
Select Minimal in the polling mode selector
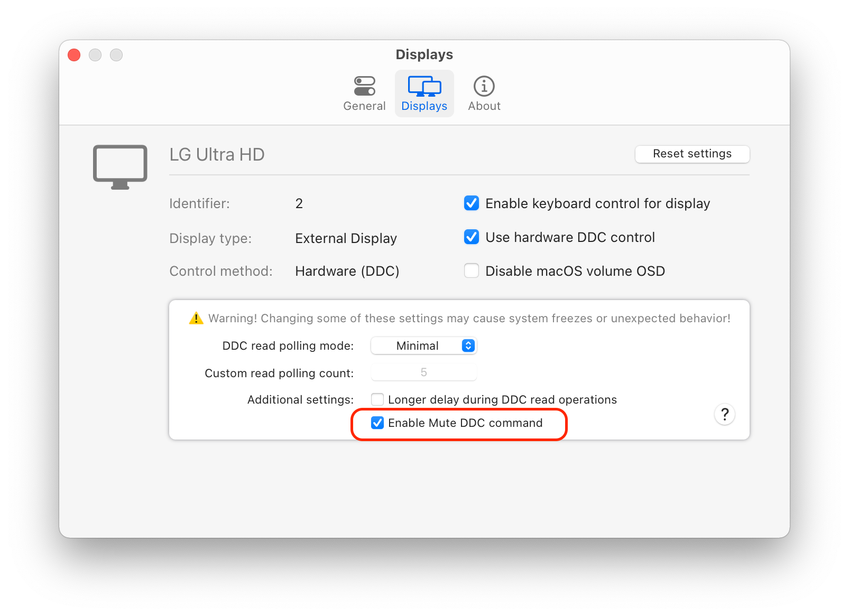pyautogui.click(x=423, y=346)
